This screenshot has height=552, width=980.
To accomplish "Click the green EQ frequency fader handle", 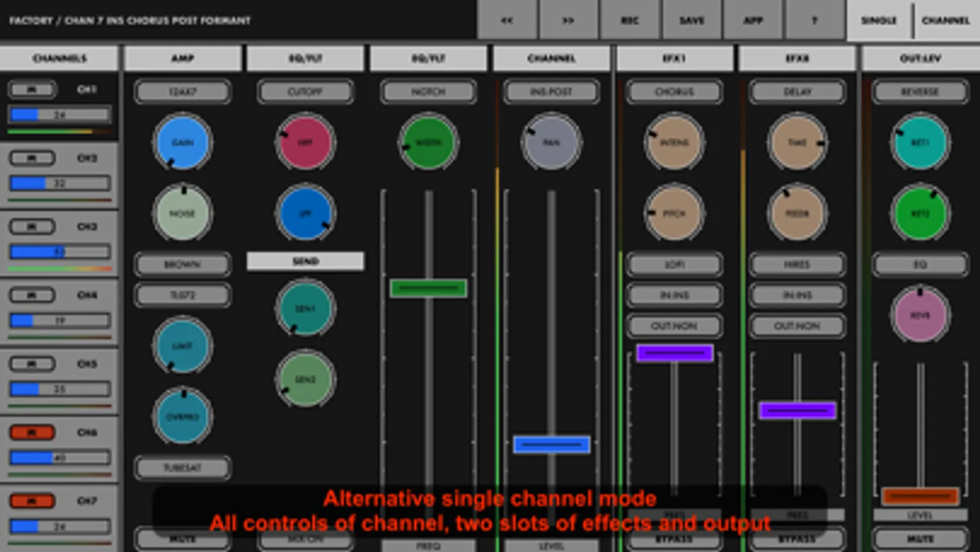I will pyautogui.click(x=428, y=288).
